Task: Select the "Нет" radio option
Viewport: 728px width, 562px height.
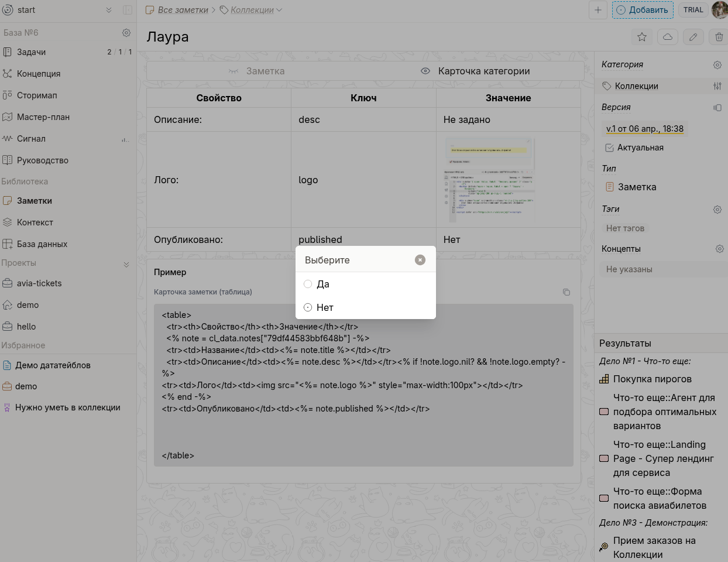Action: coord(308,307)
